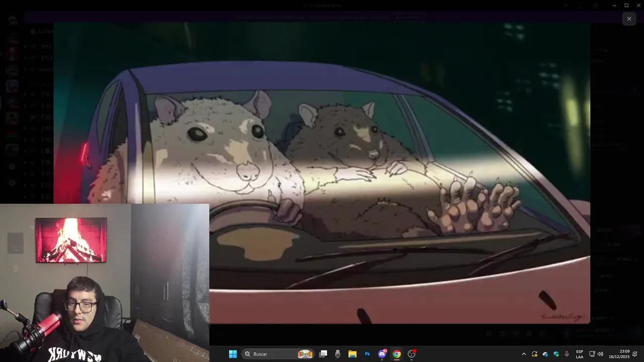Open the sync tray icon

pyautogui.click(x=534, y=354)
